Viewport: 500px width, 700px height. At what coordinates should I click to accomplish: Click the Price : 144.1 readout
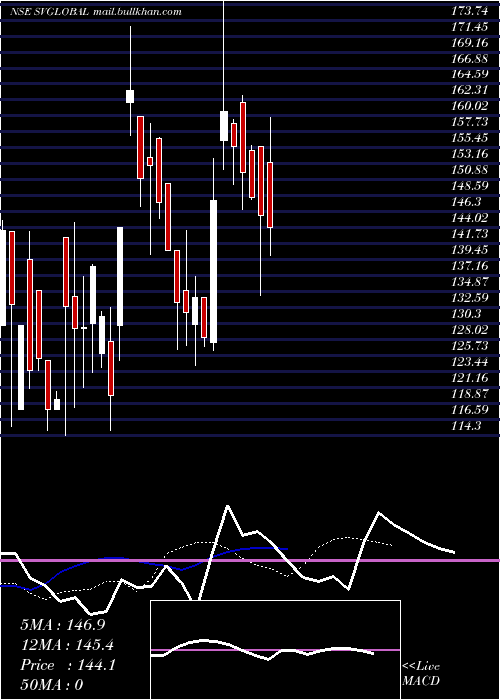point(67,665)
